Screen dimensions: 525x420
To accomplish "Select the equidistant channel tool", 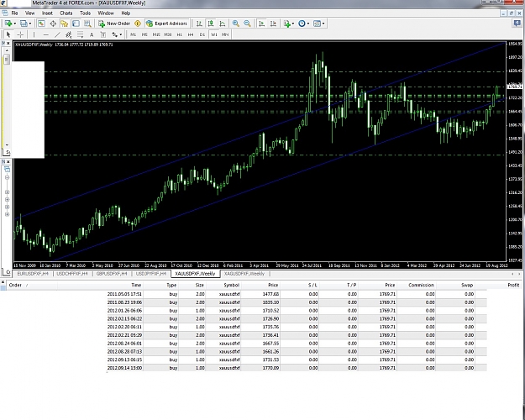I will coord(69,34).
